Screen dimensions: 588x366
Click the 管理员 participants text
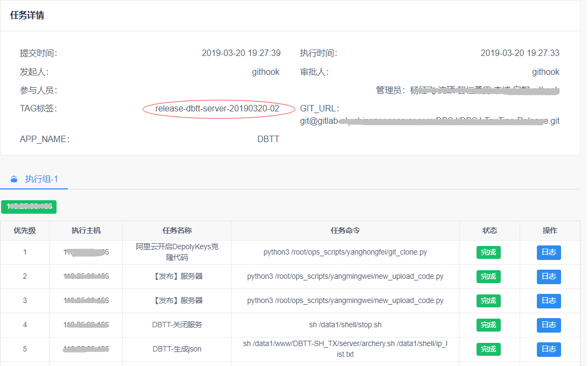467,90
